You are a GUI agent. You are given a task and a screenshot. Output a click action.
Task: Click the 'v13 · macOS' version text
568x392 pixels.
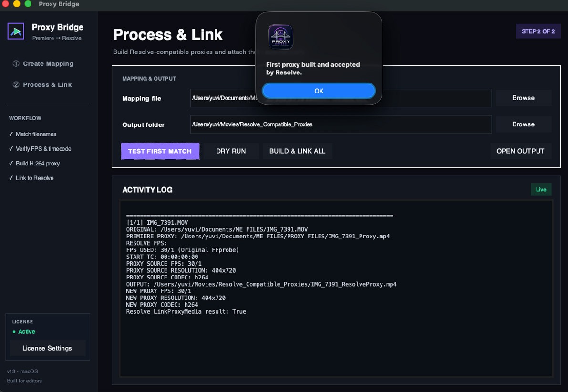[22, 371]
